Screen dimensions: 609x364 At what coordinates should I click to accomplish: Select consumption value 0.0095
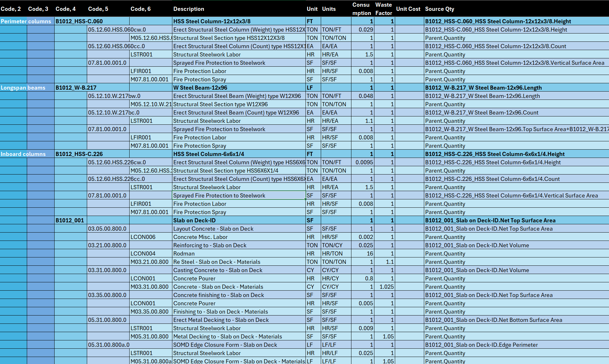pyautogui.click(x=363, y=162)
